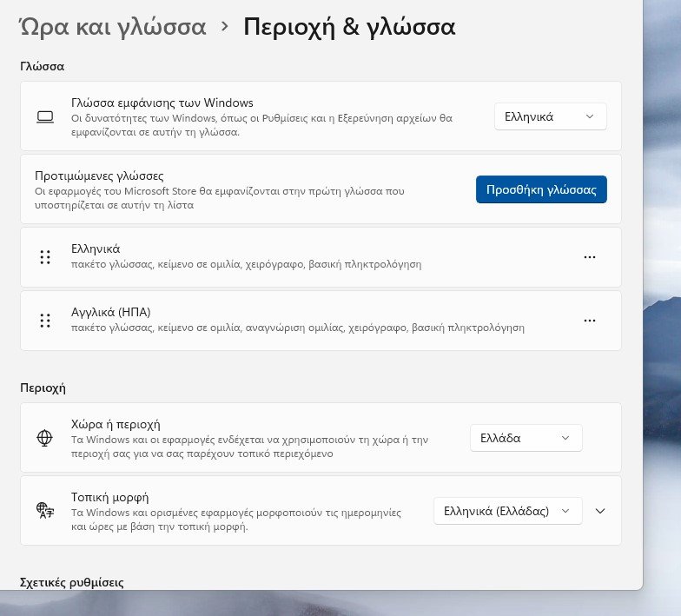The image size is (681, 616).
Task: Click the Ελληνικά row description starting πακέτο γλώσσας
Action: coord(247,264)
